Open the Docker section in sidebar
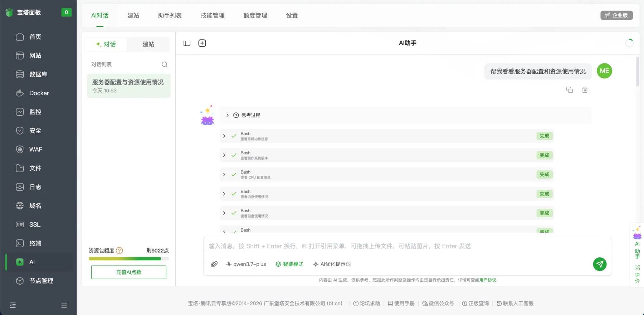The height and width of the screenshot is (315, 644). tap(39, 93)
